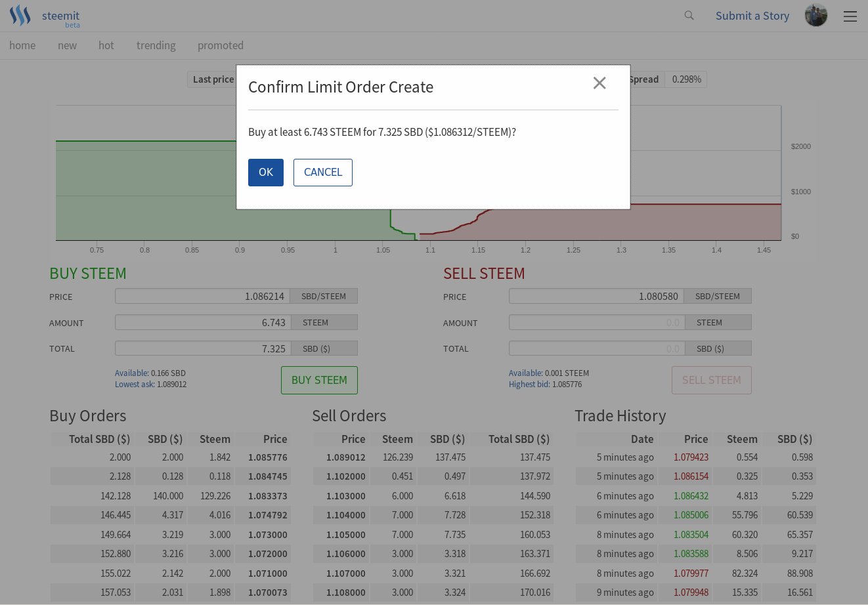Click trade history price 1.086432
Viewport: 868px width, 605px height.
click(x=691, y=496)
